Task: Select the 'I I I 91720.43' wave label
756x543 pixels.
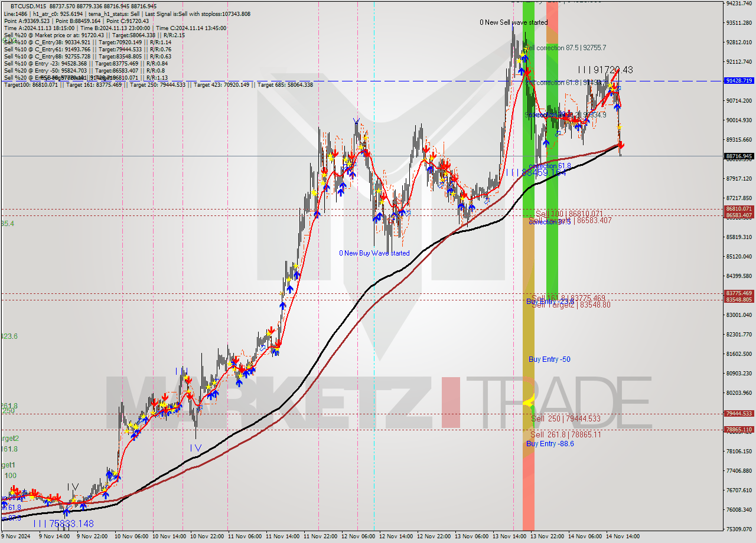Action: click(x=605, y=70)
